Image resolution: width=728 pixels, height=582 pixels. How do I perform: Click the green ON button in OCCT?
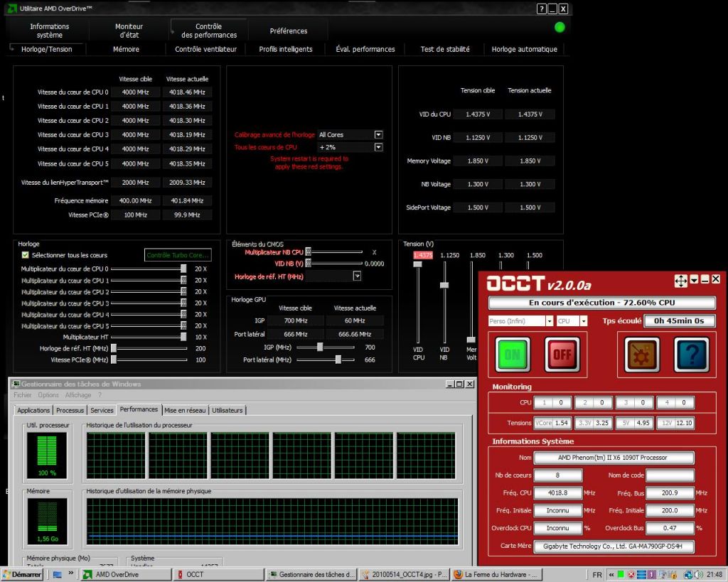(513, 355)
